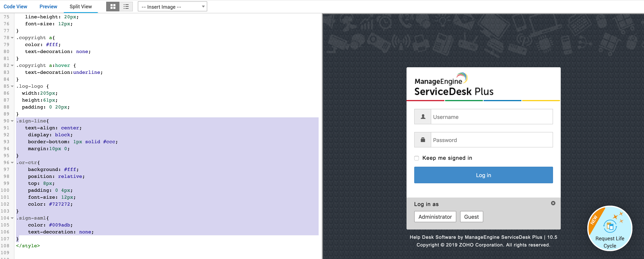
Task: Close the 'Log in as' panel
Action: click(553, 203)
